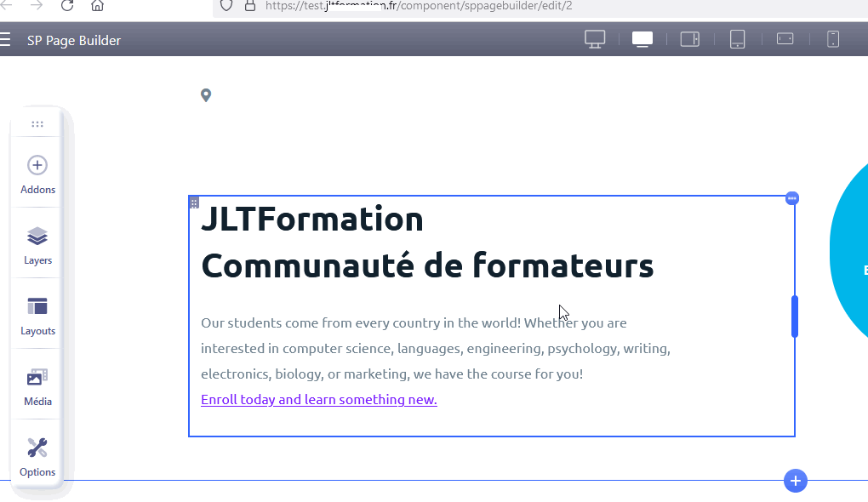This screenshot has height=502, width=868.
Task: Open the addon options ellipsis button
Action: click(792, 198)
